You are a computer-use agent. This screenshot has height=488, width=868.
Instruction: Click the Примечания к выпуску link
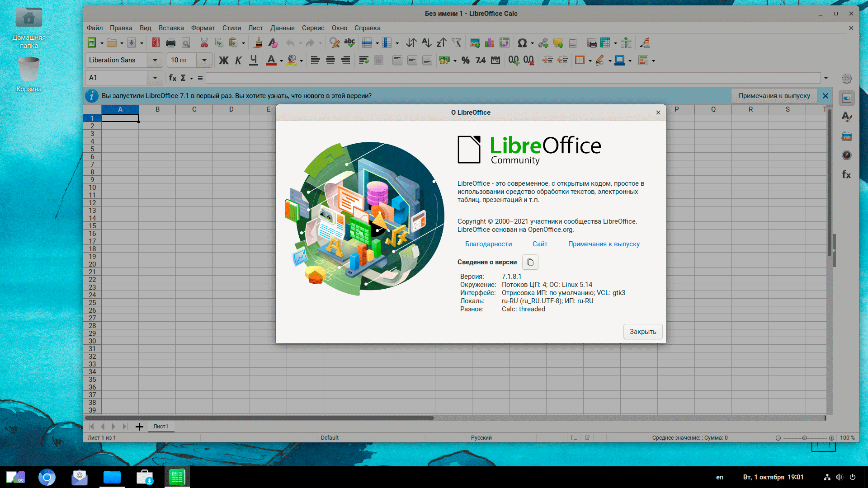point(604,244)
